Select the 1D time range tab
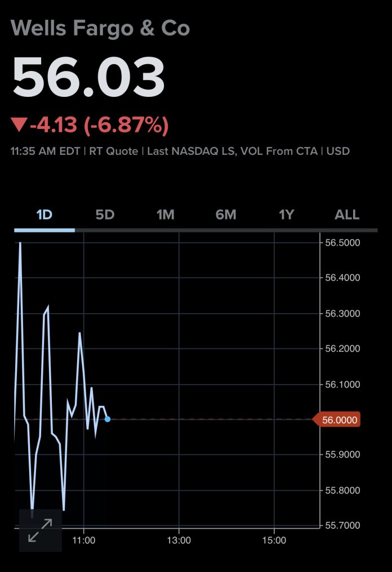 pyautogui.click(x=44, y=214)
